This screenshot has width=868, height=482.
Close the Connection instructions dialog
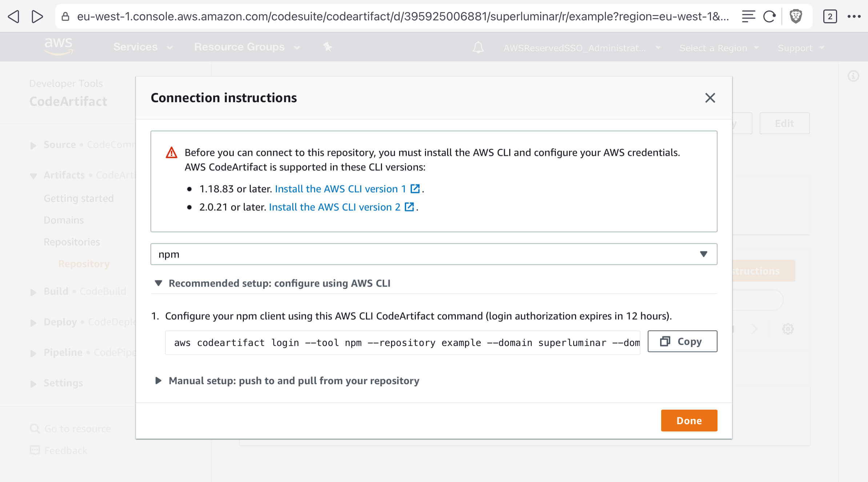point(710,98)
